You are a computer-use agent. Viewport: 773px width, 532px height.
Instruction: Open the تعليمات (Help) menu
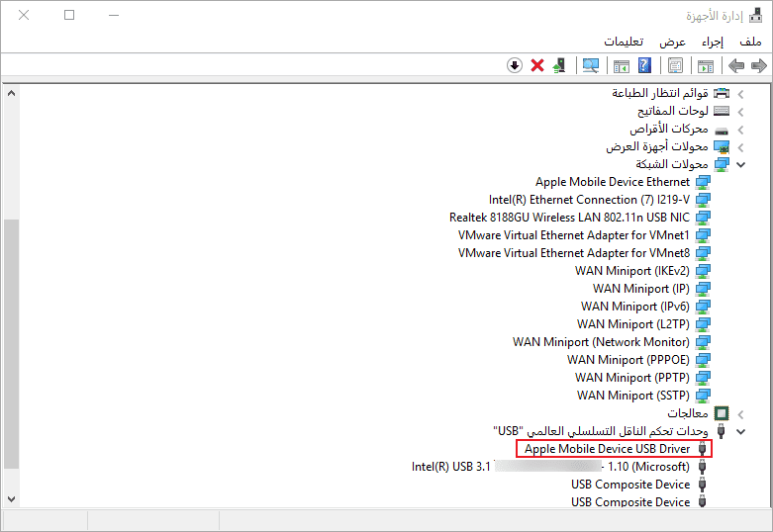624,42
